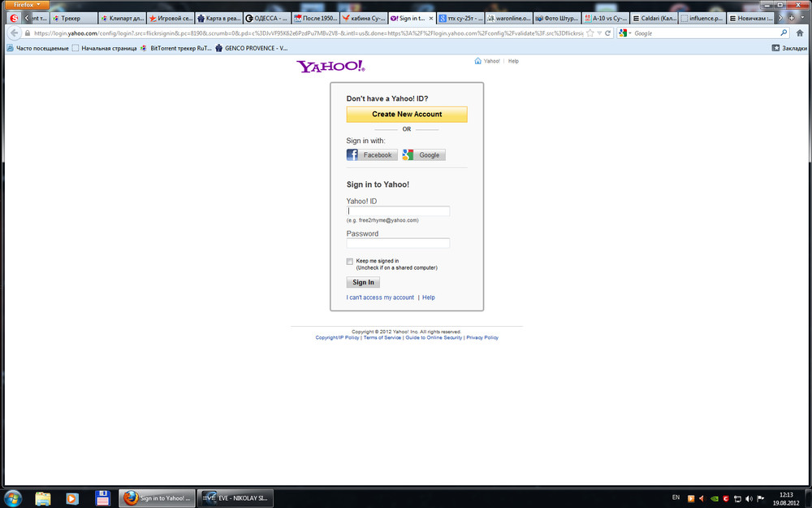
Task: Open the Google search engine selector dropdown
Action: tap(625, 33)
